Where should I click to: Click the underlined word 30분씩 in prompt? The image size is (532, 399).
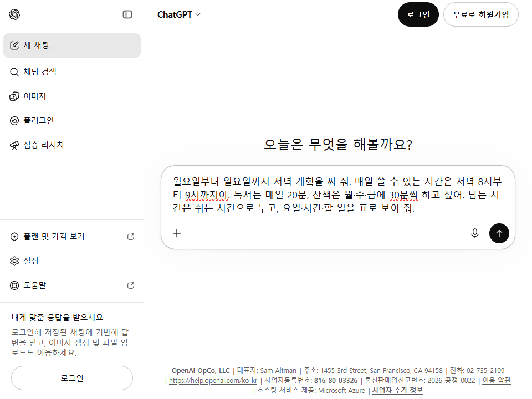403,195
